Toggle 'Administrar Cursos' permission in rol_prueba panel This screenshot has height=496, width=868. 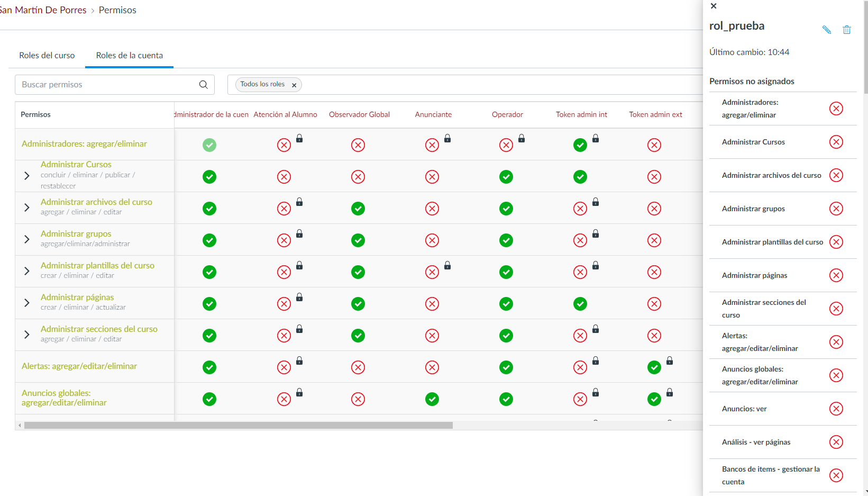click(836, 142)
